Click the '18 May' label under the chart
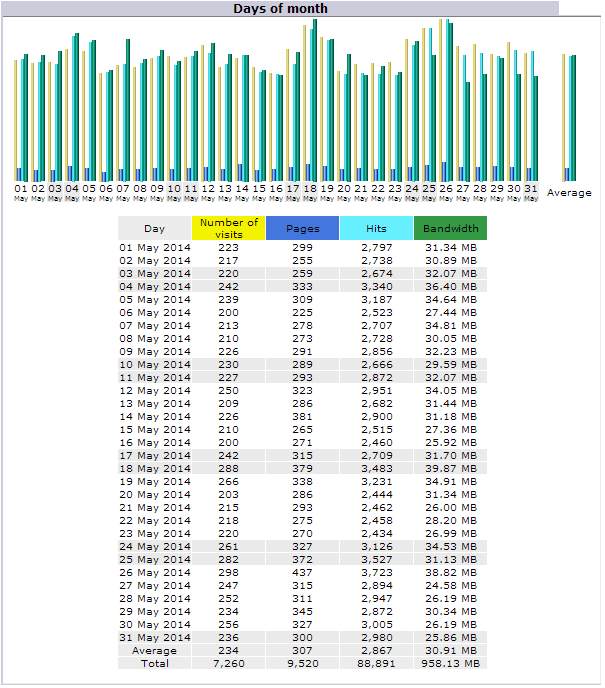 [310, 191]
